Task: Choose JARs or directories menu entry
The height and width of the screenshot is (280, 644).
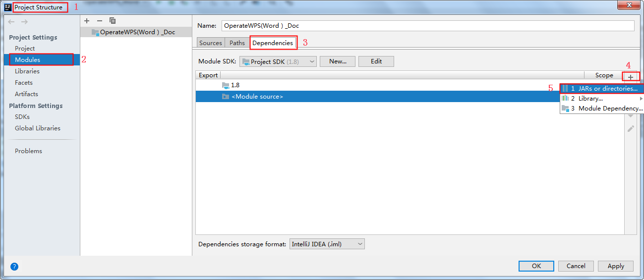Action: pyautogui.click(x=601, y=88)
